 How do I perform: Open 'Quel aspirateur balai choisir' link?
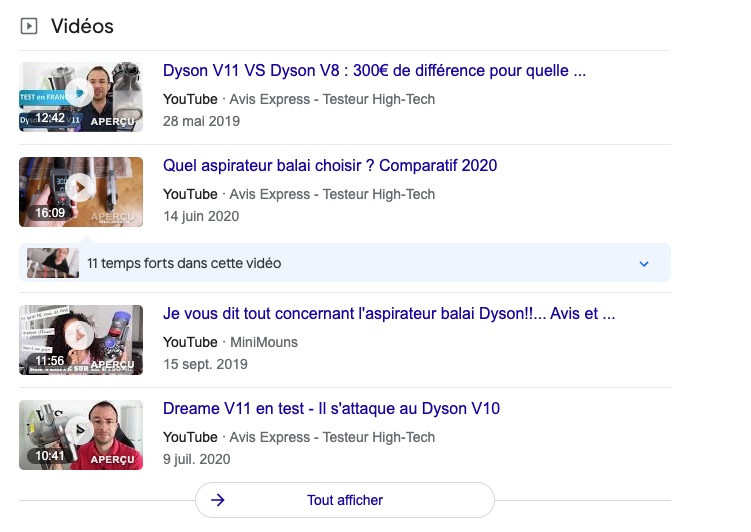pyautogui.click(x=330, y=165)
